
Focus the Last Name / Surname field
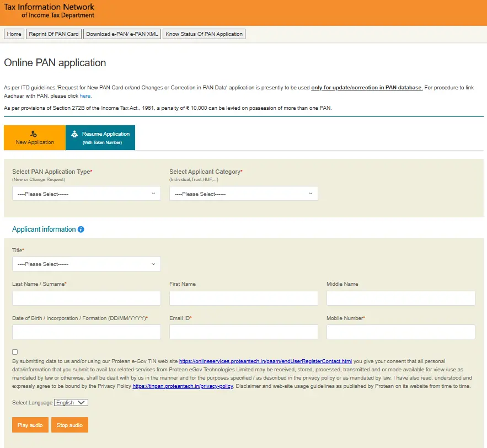coord(87,298)
